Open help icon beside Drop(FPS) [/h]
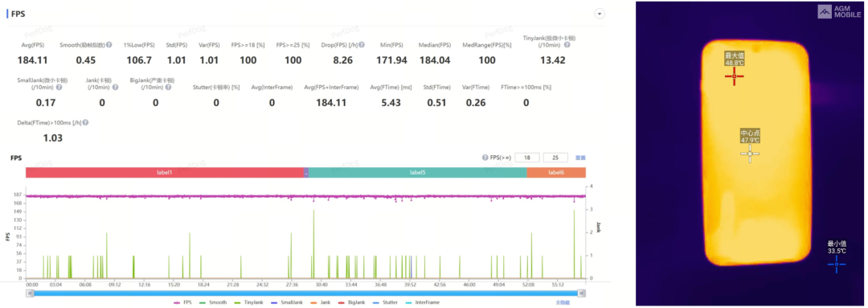Viewport: 868px width, 308px height. pos(362,45)
